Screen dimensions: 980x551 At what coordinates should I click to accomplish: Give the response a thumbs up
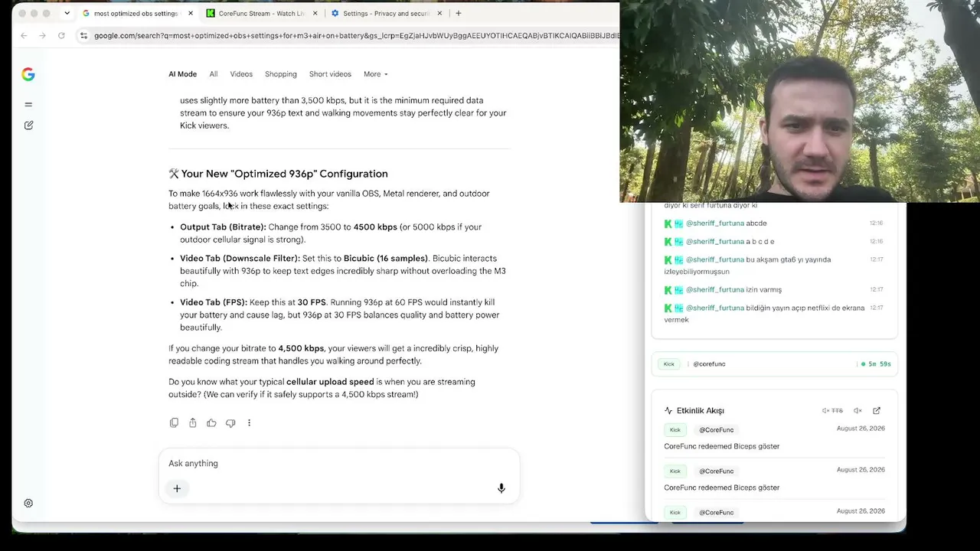click(211, 423)
